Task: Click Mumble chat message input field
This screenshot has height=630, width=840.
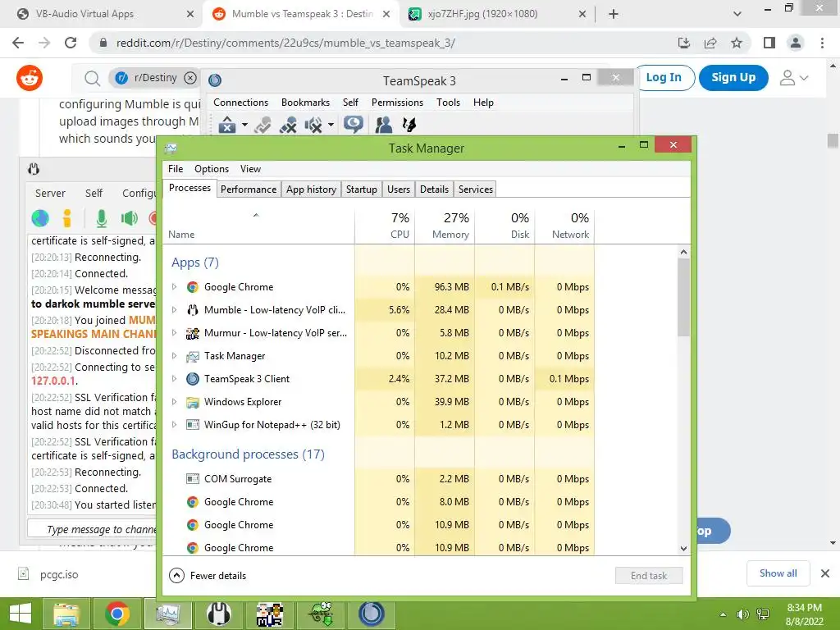Action: (91, 529)
